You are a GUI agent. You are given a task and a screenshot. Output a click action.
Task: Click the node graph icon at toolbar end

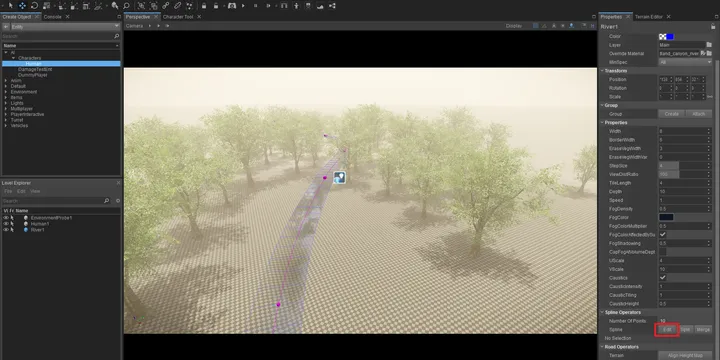click(x=332, y=6)
